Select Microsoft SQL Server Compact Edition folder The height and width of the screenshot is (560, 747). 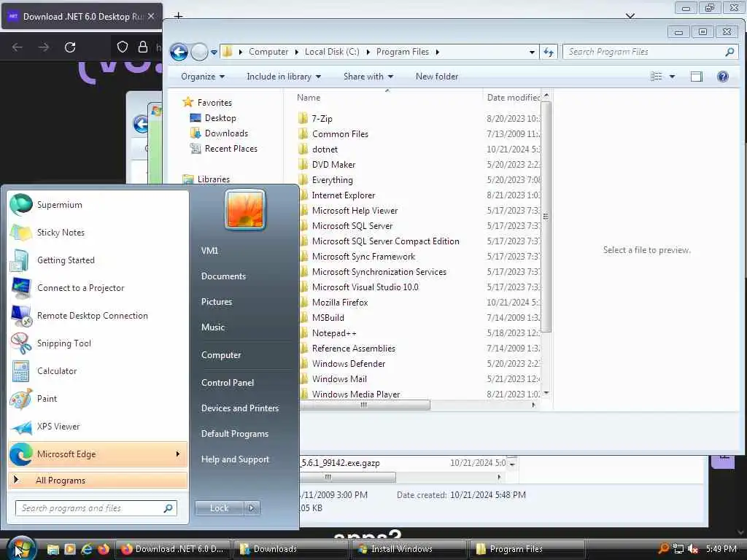385,241
